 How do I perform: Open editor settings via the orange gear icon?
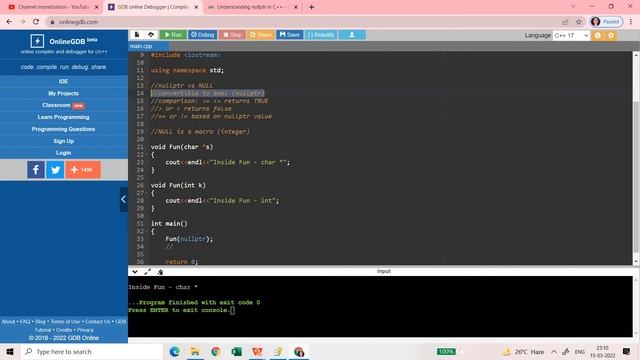tap(611, 36)
